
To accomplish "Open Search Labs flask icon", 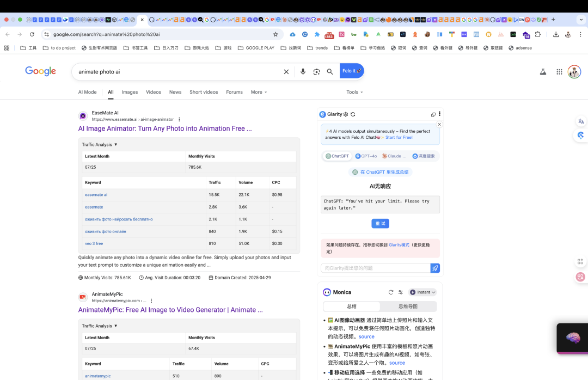I will (543, 72).
